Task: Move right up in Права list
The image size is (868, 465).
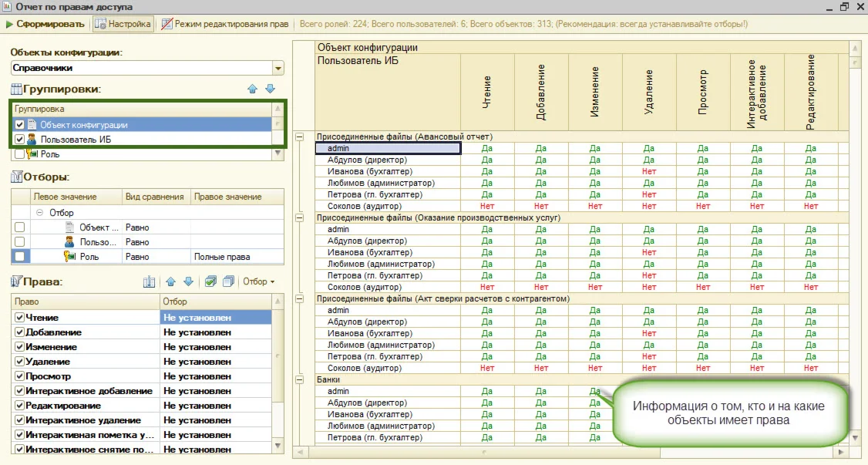Action: click(x=171, y=282)
